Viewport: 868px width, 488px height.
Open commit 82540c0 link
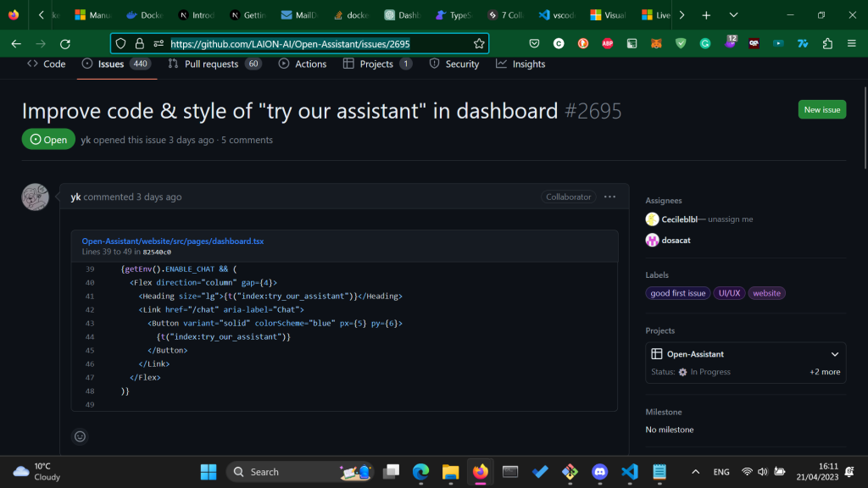(157, 252)
